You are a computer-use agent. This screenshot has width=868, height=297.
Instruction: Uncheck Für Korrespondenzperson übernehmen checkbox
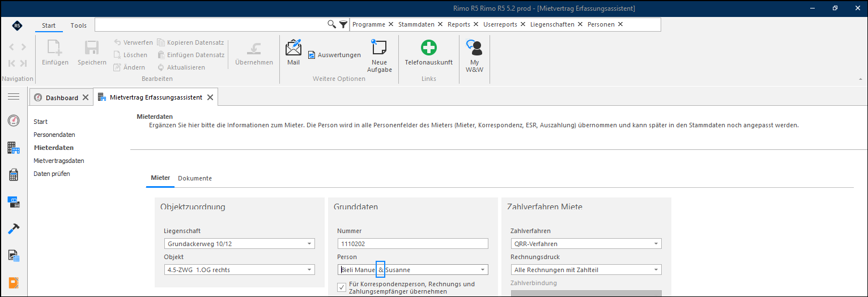coord(342,287)
